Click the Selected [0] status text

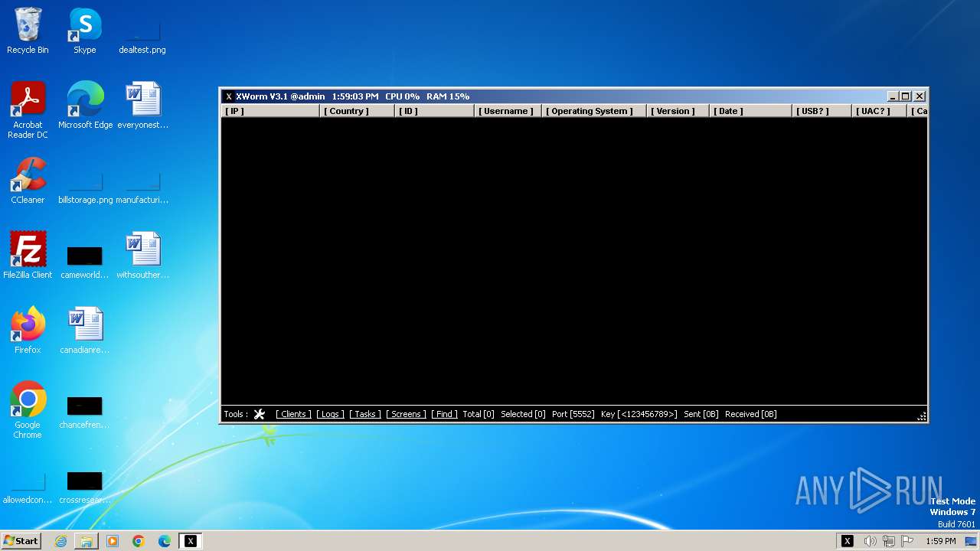click(523, 414)
